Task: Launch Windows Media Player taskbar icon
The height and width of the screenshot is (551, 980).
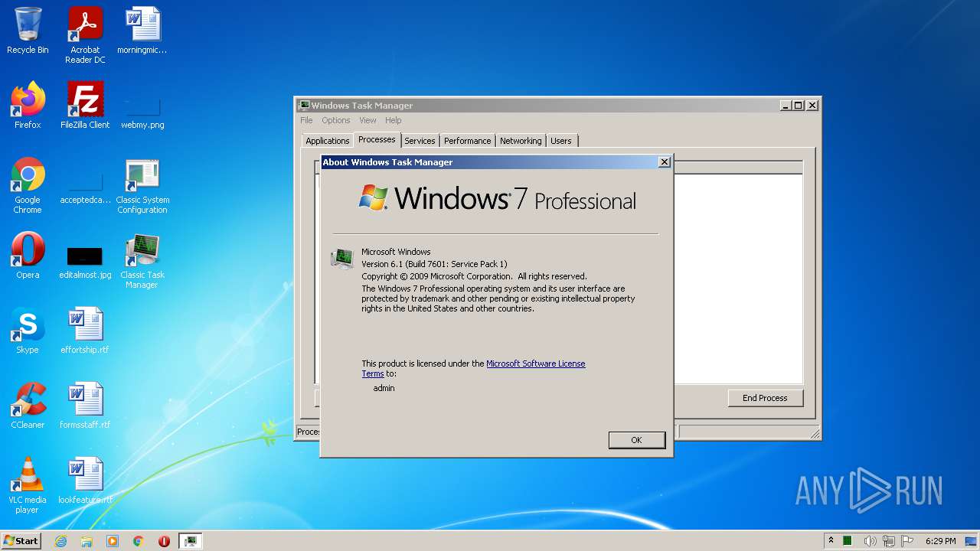Action: (113, 541)
